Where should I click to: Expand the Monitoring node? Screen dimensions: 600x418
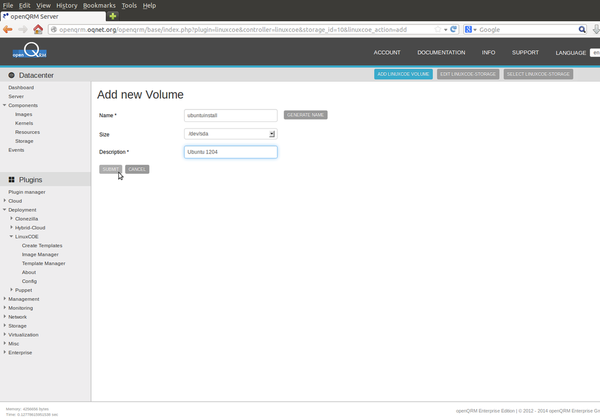coord(5,308)
